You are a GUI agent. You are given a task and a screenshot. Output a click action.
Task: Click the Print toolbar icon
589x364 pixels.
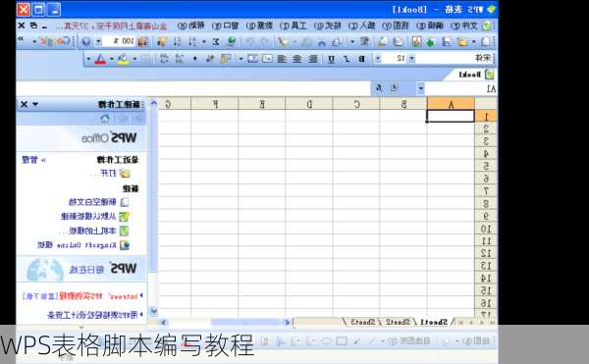click(399, 41)
